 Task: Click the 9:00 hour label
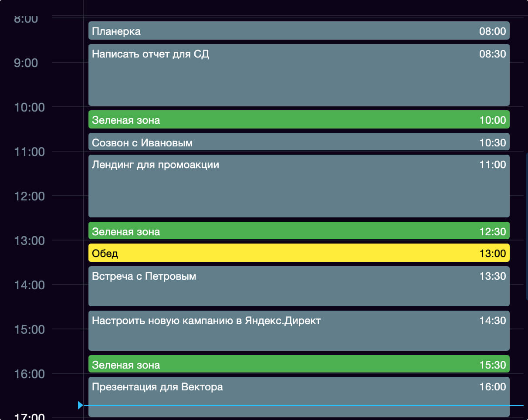pos(26,63)
